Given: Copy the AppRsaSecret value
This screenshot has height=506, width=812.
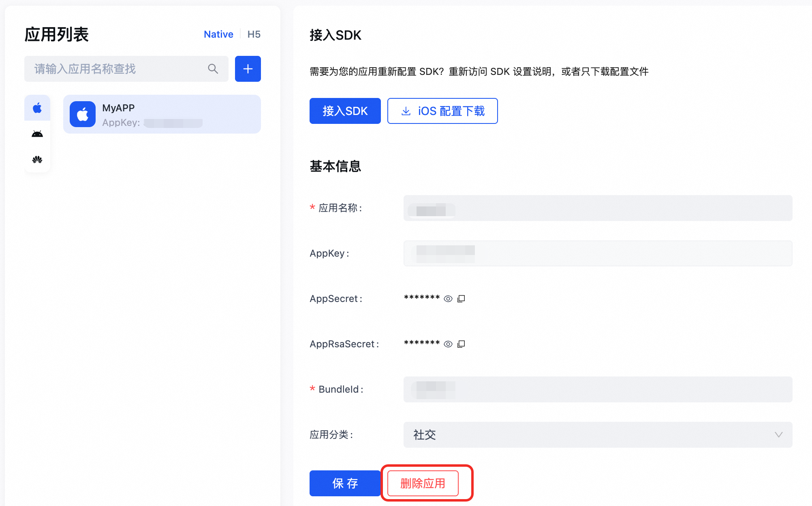Looking at the screenshot, I should pos(461,344).
